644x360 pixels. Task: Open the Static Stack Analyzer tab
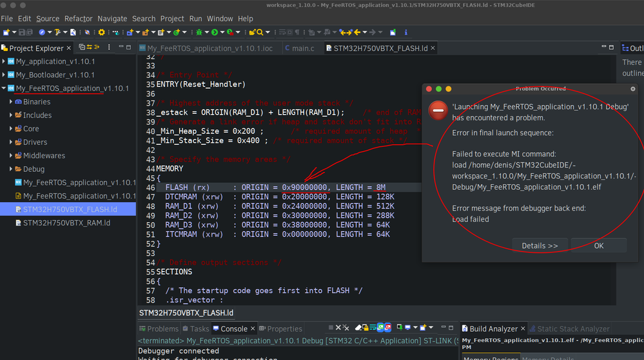tap(569, 329)
